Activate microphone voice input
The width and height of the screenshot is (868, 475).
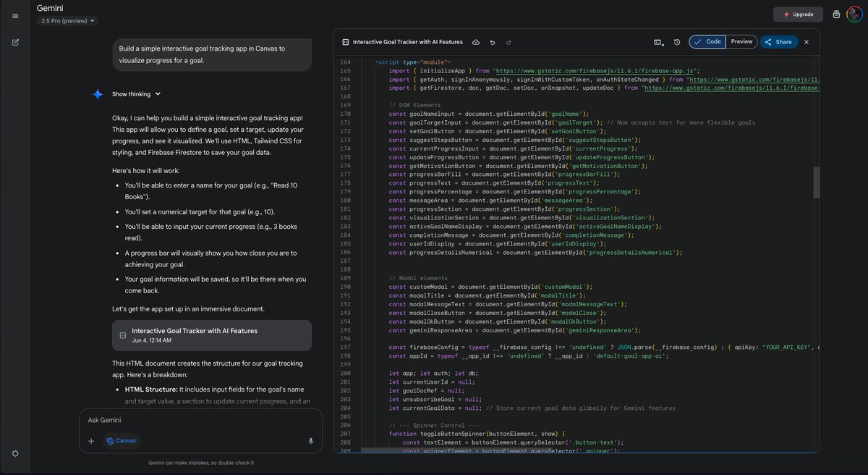(311, 440)
